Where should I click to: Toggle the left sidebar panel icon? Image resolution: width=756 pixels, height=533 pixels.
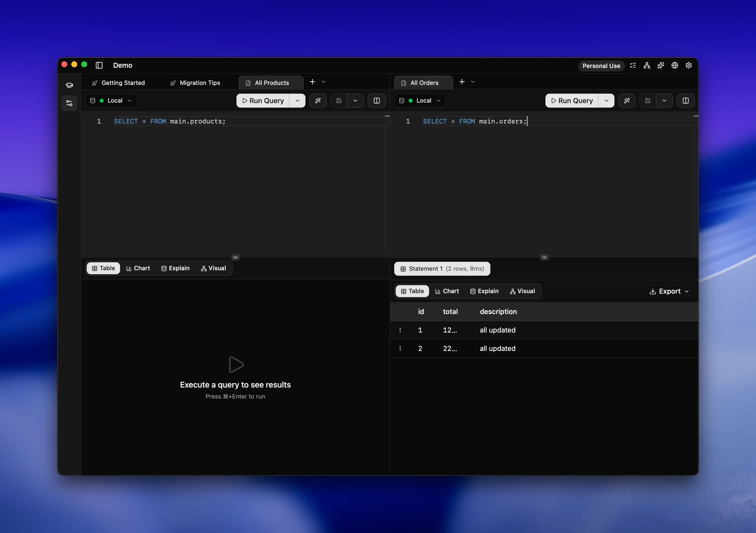99,65
